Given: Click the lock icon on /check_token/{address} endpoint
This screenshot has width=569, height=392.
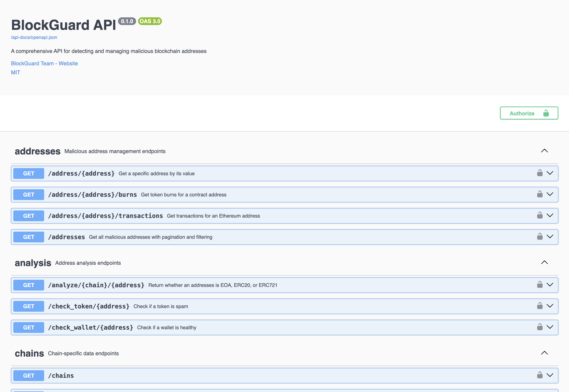Looking at the screenshot, I should click(x=540, y=306).
